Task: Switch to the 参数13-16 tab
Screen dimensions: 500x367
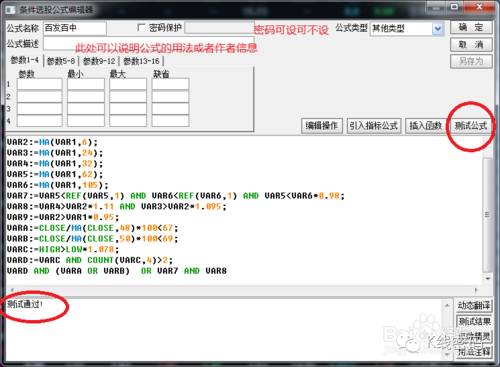Action: [141, 61]
